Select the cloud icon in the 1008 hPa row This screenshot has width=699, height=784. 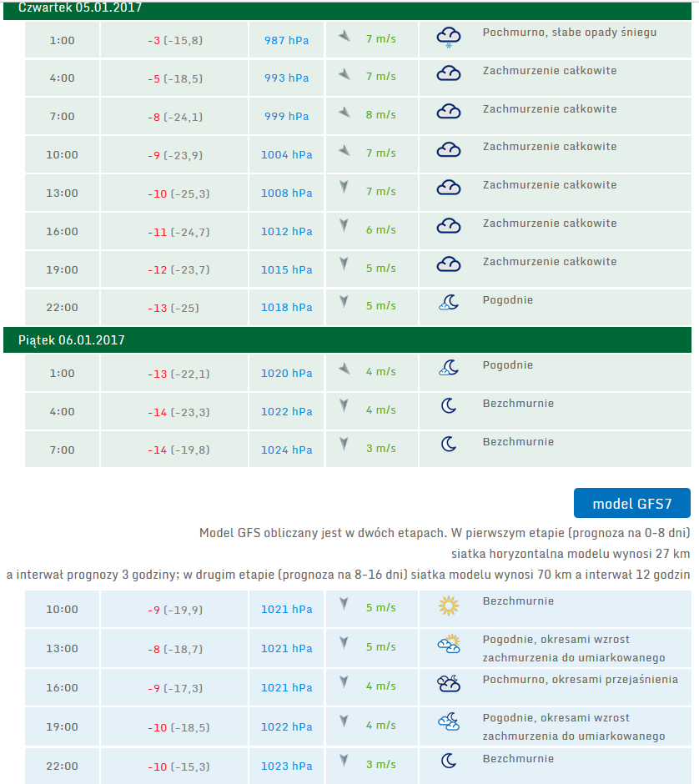[449, 188]
